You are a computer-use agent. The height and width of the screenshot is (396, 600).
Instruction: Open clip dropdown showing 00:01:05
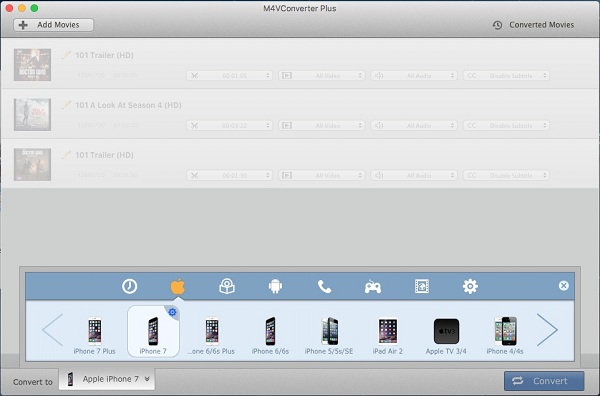pyautogui.click(x=229, y=76)
